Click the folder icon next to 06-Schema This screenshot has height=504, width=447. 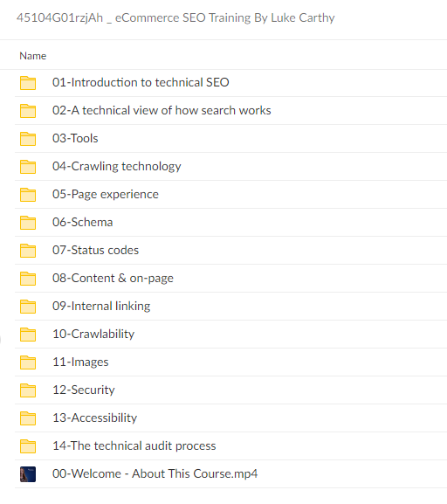28,223
